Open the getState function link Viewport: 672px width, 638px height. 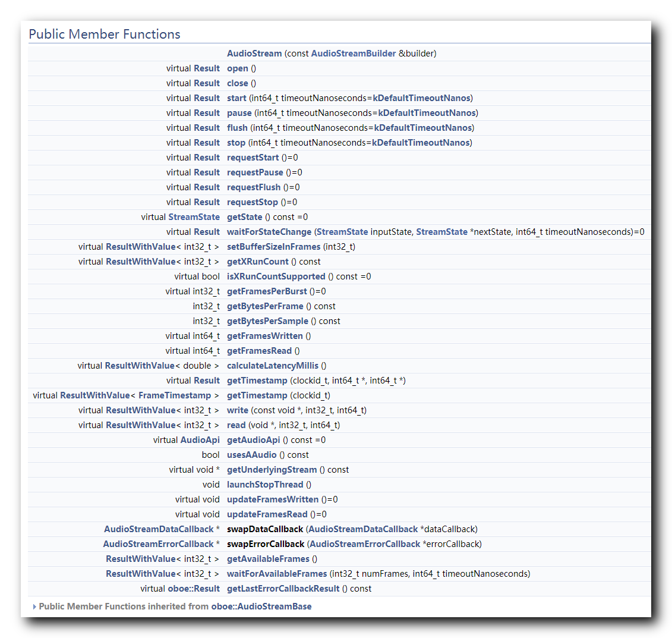coord(244,217)
